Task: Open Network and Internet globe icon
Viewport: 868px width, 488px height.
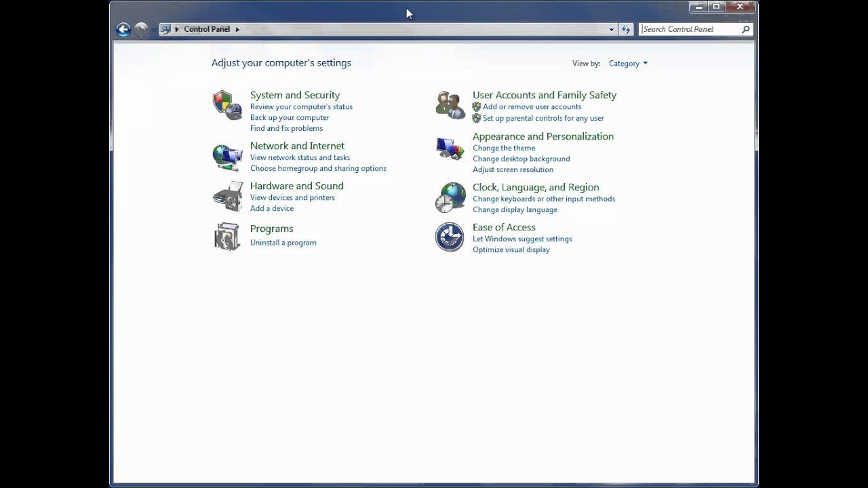Action: click(226, 157)
